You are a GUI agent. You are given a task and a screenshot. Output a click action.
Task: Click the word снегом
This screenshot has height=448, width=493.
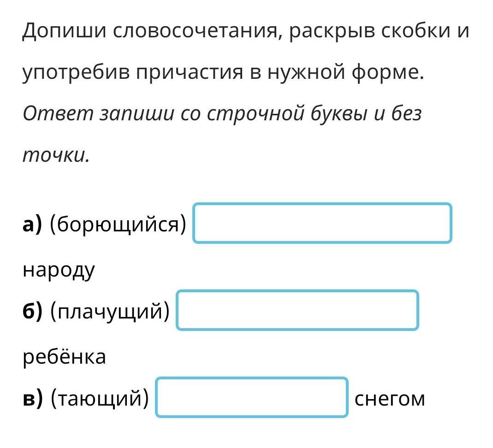tap(390, 399)
